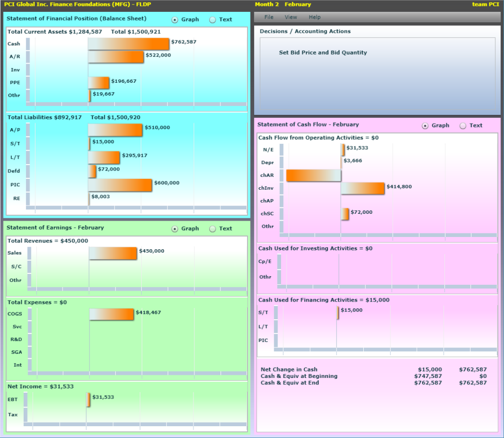The height and width of the screenshot is (438, 504).
Task: Click the PIC bar showing $600,000
Action: 120,185
